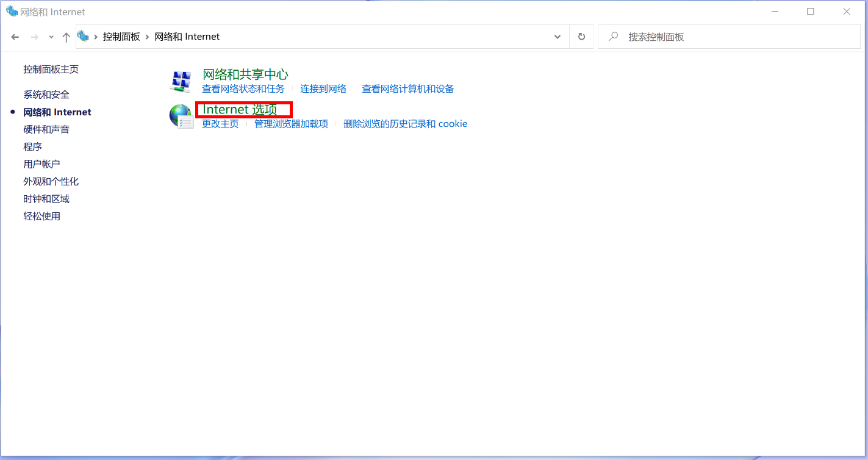The width and height of the screenshot is (868, 460).
Task: Expand chevron after 控制面板 in breadcrumb
Action: pos(147,37)
